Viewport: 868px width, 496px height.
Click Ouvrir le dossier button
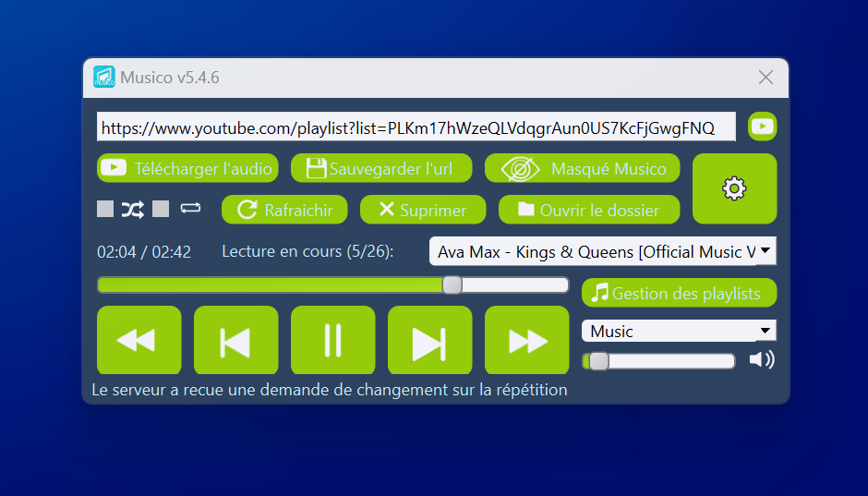pyautogui.click(x=589, y=210)
